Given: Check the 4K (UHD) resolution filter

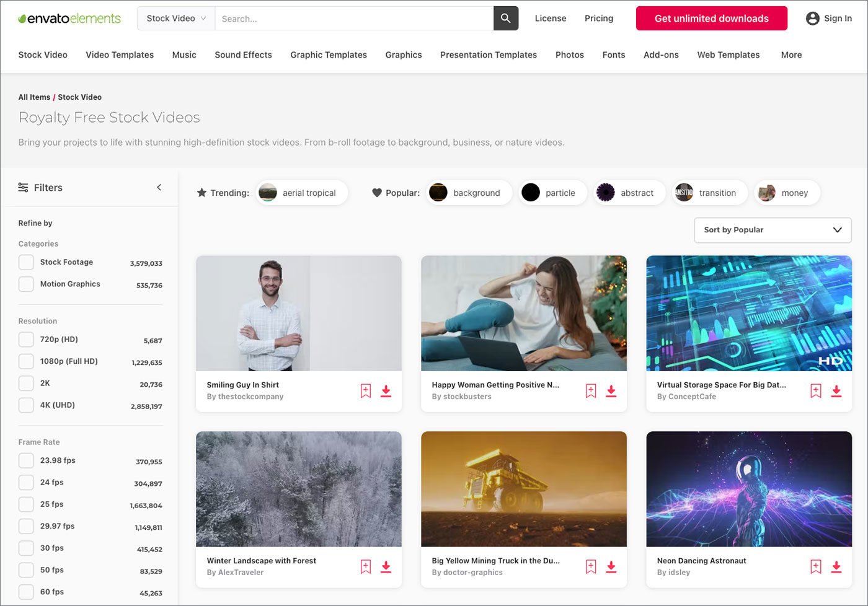Looking at the screenshot, I should tap(26, 405).
